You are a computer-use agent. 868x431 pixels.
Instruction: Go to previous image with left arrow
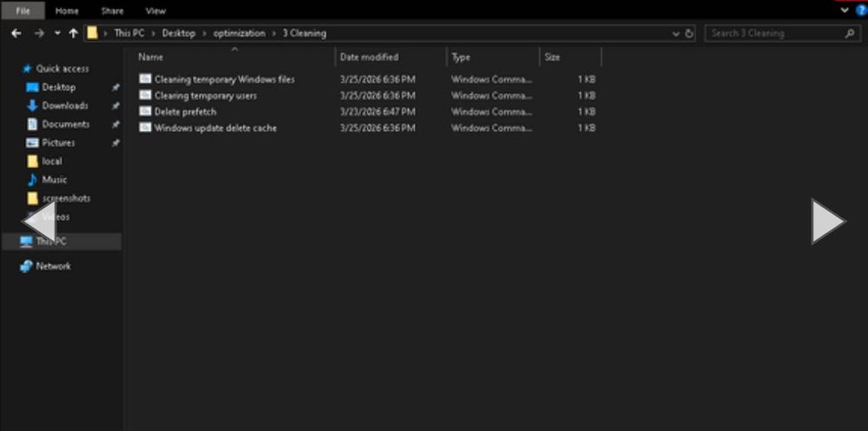[x=39, y=221]
